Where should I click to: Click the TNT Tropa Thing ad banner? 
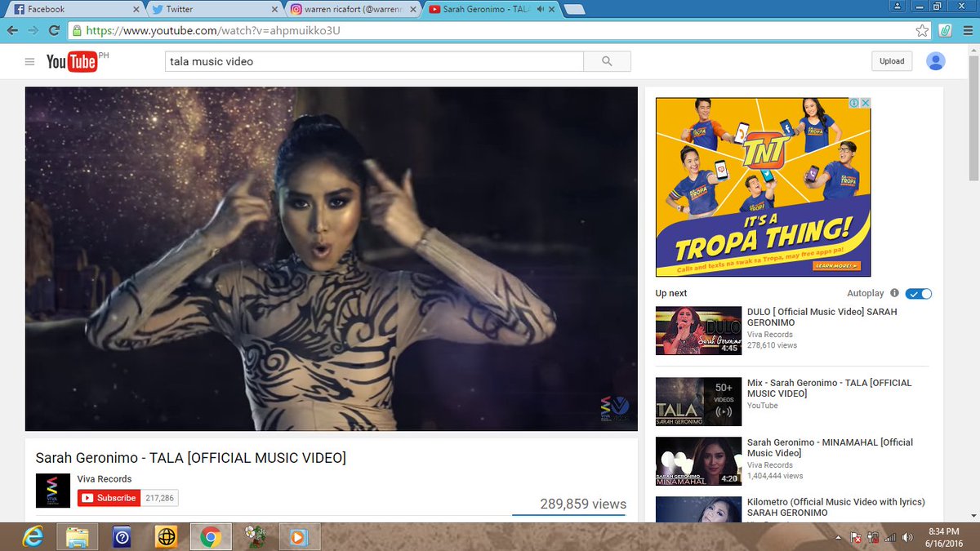pos(763,187)
